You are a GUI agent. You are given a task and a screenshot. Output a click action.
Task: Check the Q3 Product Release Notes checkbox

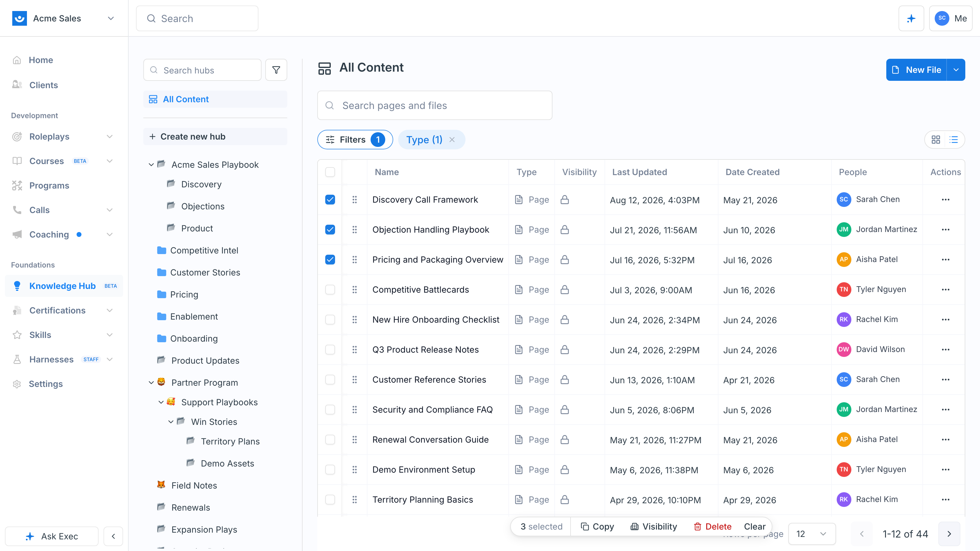pyautogui.click(x=330, y=350)
